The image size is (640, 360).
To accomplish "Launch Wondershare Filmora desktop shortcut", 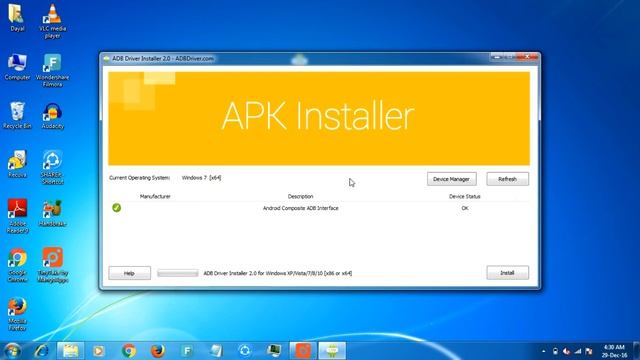I will point(53,70).
